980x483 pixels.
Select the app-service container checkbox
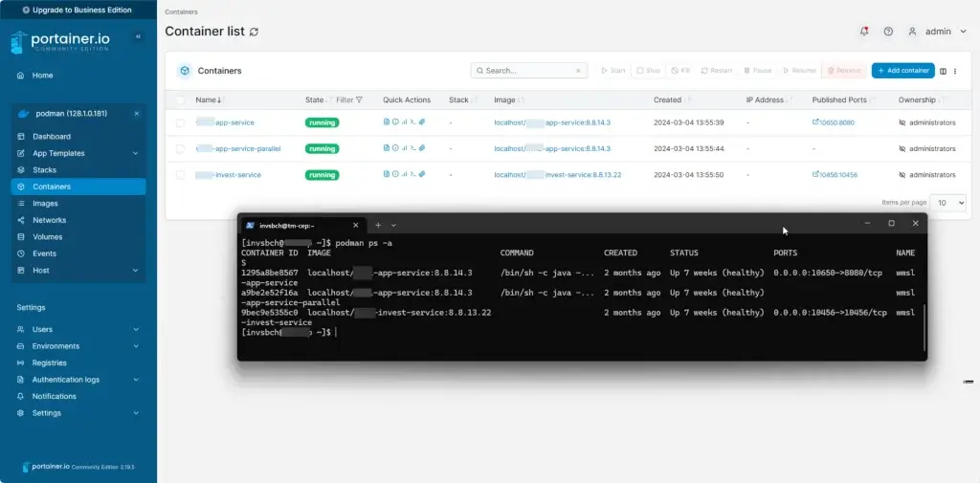180,123
